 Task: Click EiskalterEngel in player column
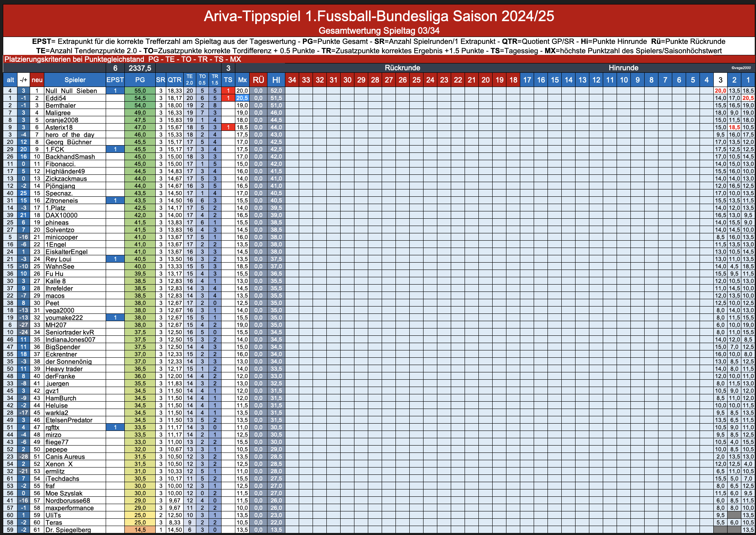click(75, 252)
